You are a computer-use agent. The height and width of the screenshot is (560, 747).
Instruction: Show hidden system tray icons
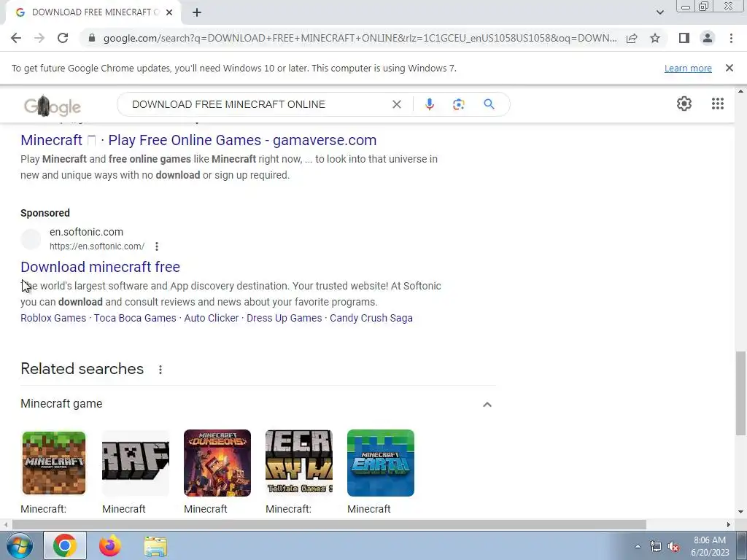pyautogui.click(x=638, y=546)
